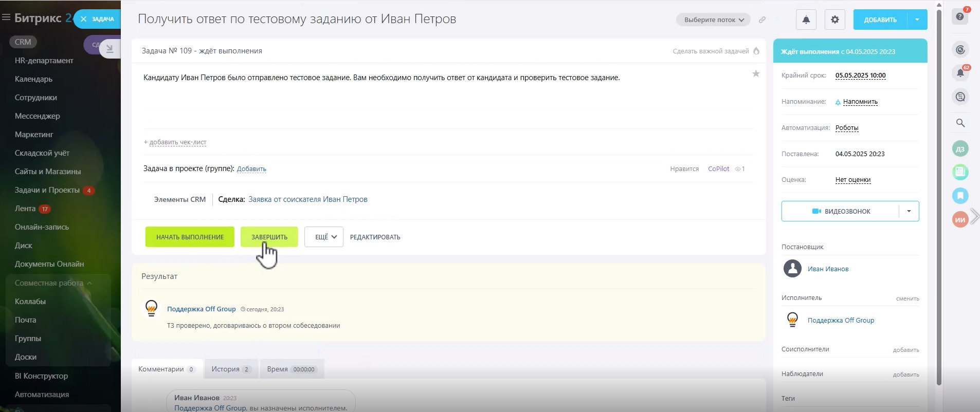Viewport: 980px width, 412px height.
Task: Open the blue bookmark icon
Action: (960, 196)
